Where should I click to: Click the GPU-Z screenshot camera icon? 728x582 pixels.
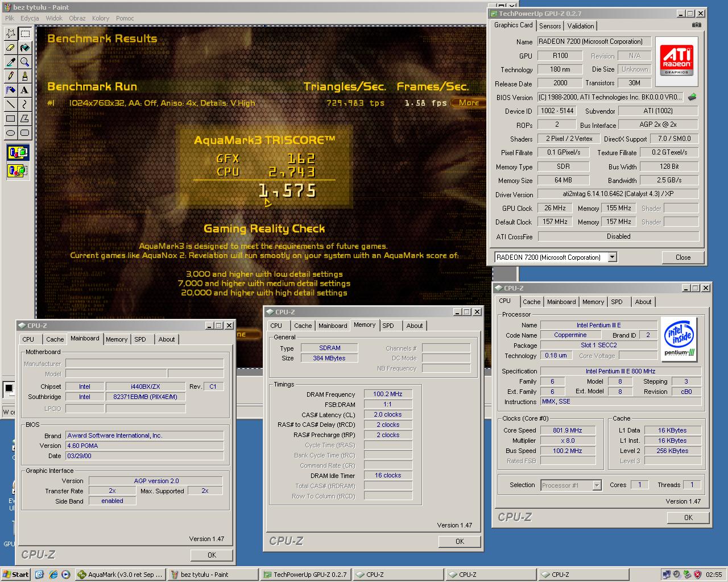[x=696, y=25]
